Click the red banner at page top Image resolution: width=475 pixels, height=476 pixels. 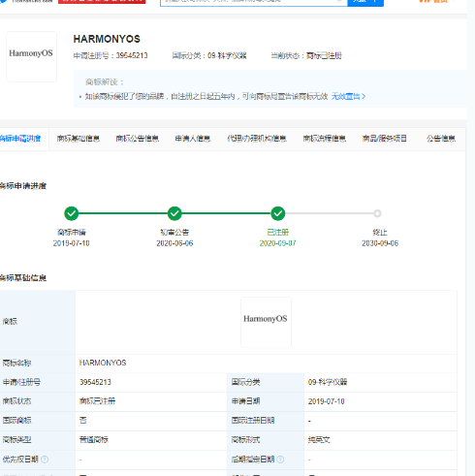point(102,2)
